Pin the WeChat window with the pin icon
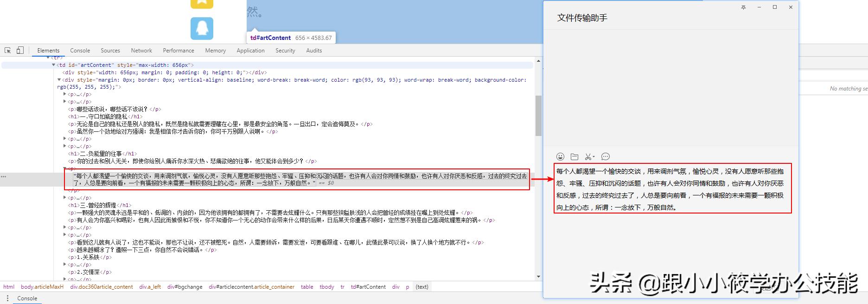The height and width of the screenshot is (304, 868). (x=743, y=7)
